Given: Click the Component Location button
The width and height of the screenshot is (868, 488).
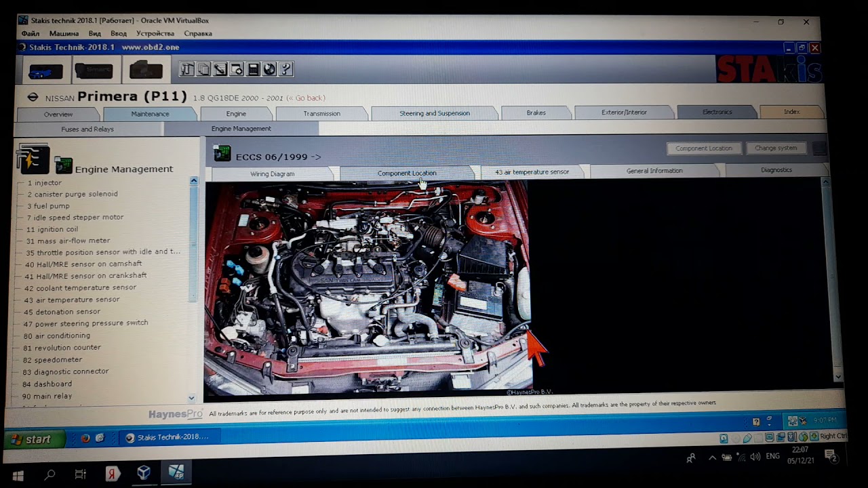Looking at the screenshot, I should click(704, 148).
